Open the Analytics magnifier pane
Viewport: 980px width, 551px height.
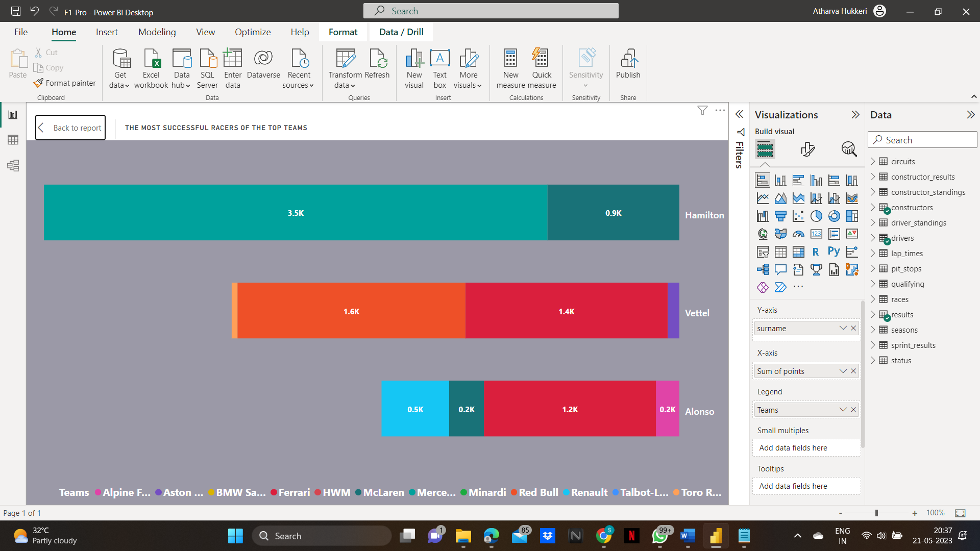849,149
